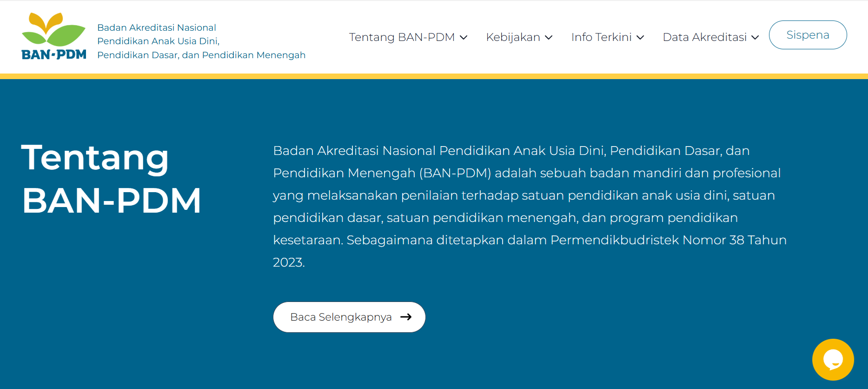The image size is (868, 389).
Task: Click the BAN-PDM wordmark under the leaves
Action: click(54, 55)
